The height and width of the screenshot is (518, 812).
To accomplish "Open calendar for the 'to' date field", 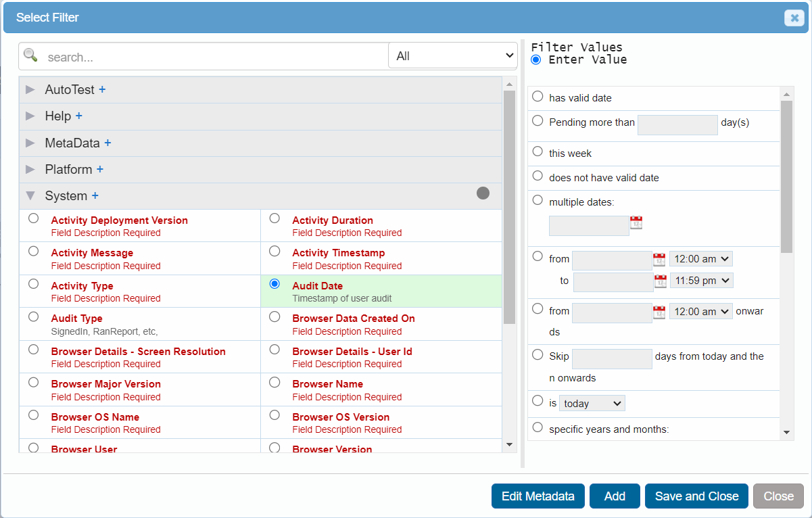I will click(x=660, y=281).
